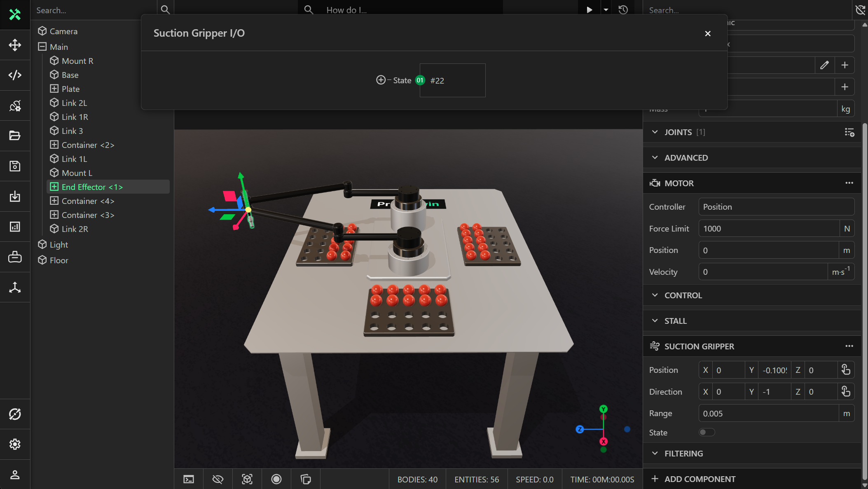Click the history icon in the top bar

pyautogui.click(x=623, y=10)
